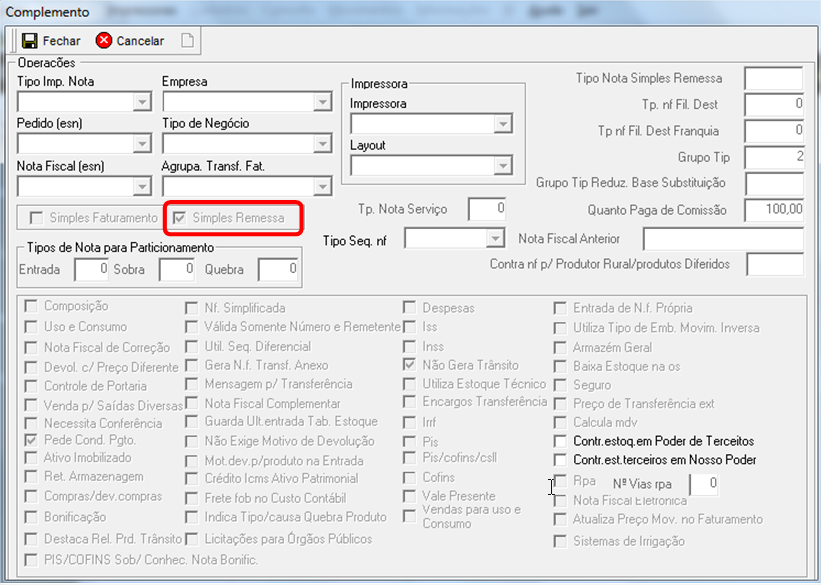821x585 pixels.
Task: Click the Fechar save icon
Action: [30, 41]
